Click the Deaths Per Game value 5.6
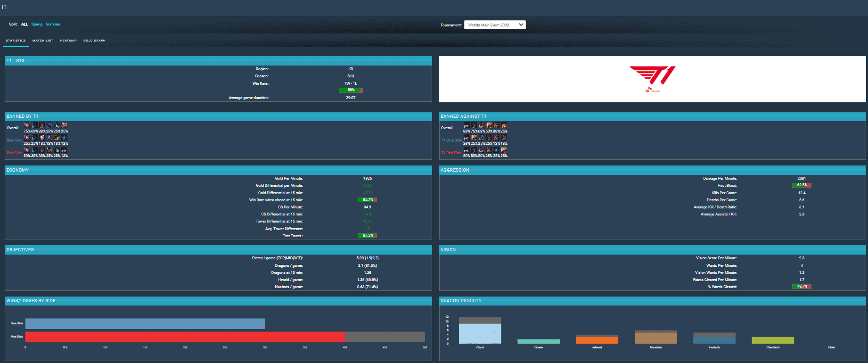Screen dimensions: 868x363 coord(802,200)
